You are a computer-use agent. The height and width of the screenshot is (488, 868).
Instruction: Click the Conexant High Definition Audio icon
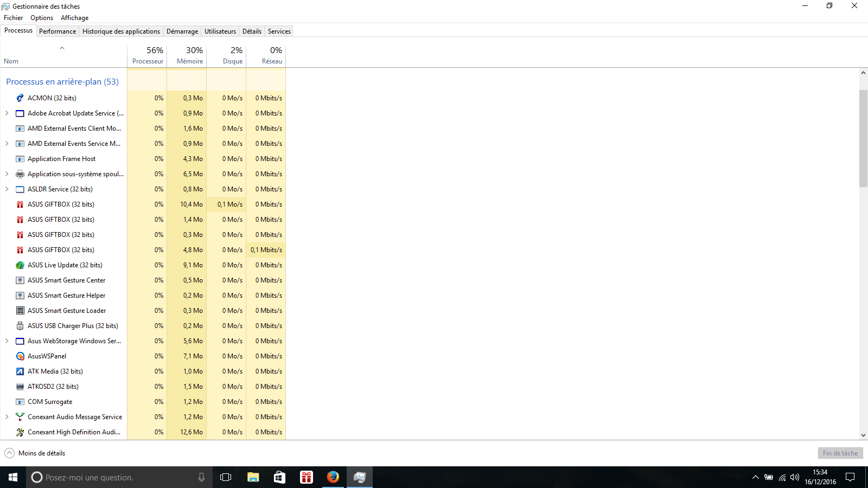tap(20, 432)
